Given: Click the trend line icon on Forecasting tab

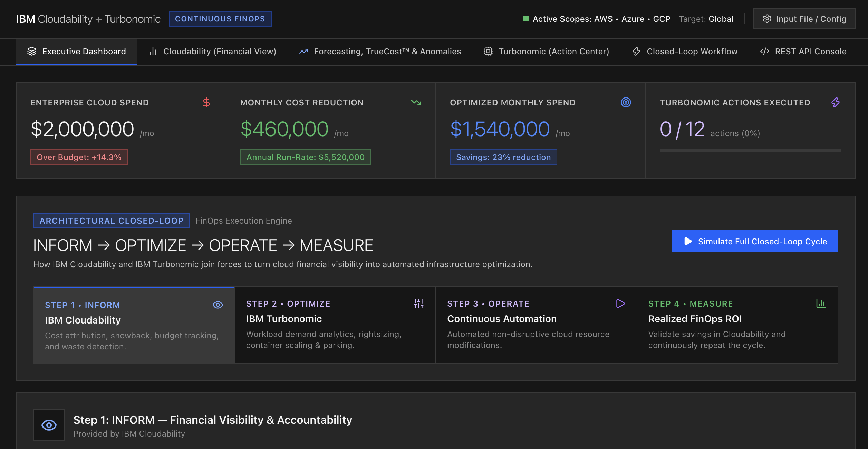Looking at the screenshot, I should click(x=303, y=52).
